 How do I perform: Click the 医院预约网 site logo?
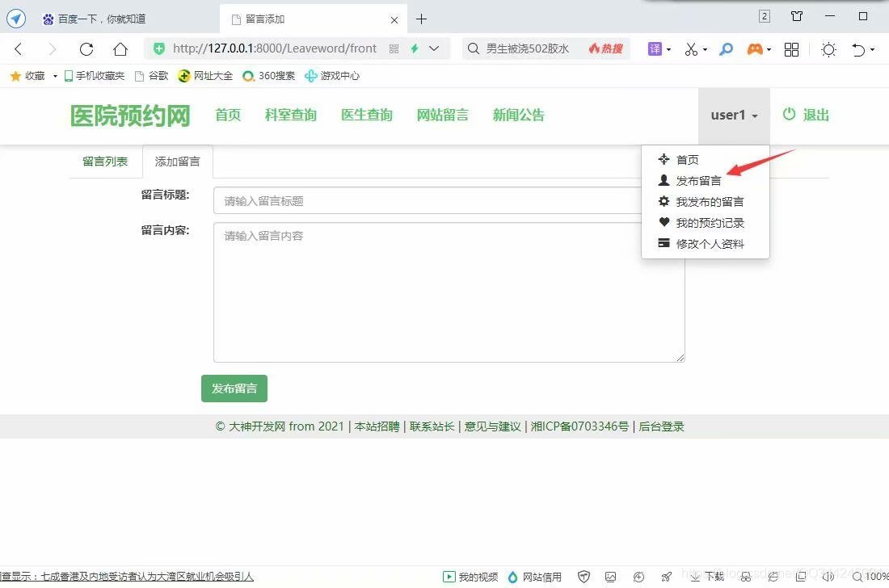point(130,115)
